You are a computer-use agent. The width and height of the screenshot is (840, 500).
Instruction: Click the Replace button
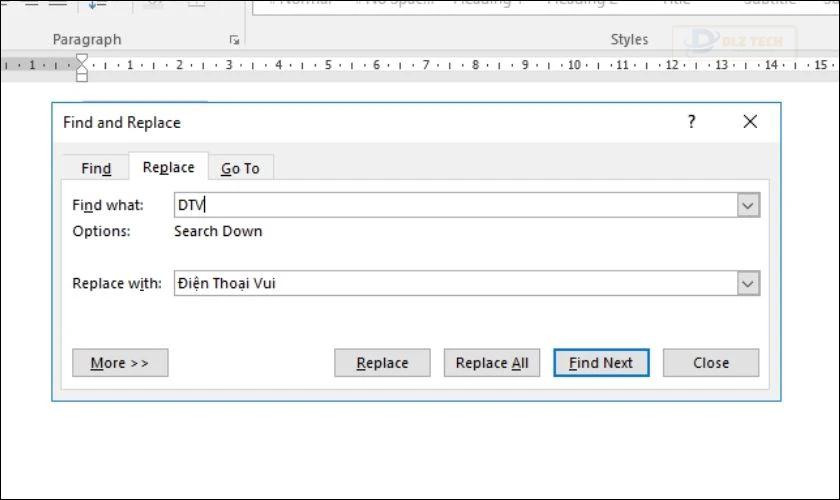click(x=382, y=363)
